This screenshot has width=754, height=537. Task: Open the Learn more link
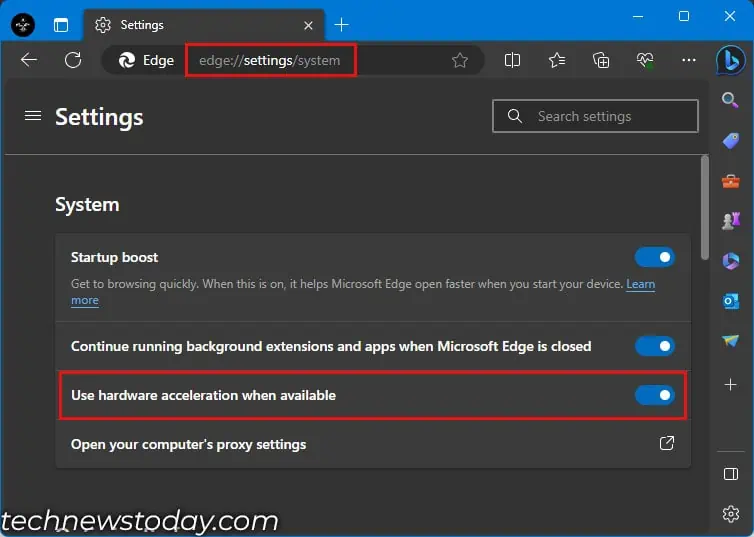tap(640, 284)
